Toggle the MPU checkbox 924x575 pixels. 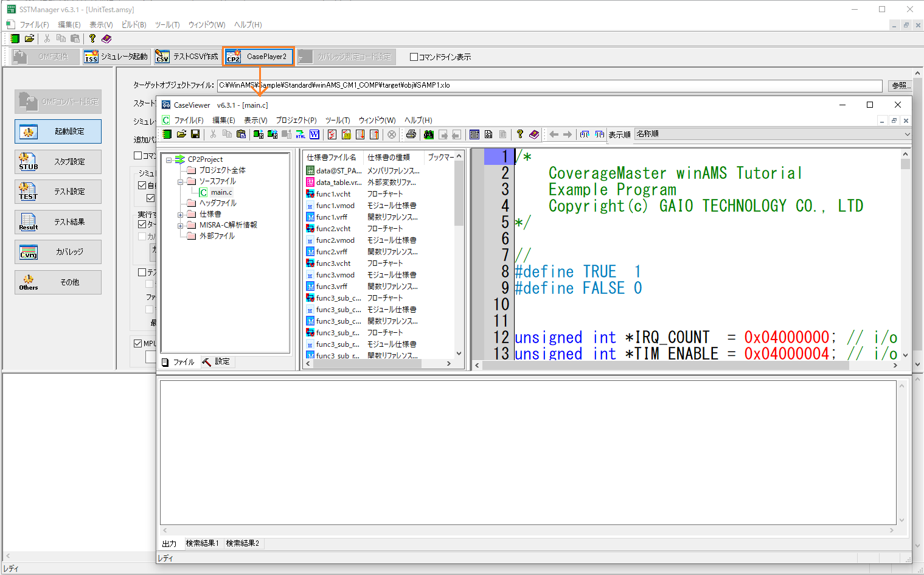138,344
